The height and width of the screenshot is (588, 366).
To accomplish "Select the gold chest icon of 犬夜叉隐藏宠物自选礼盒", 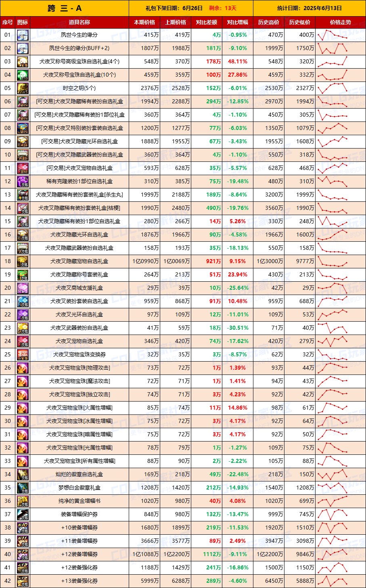I will (x=23, y=262).
